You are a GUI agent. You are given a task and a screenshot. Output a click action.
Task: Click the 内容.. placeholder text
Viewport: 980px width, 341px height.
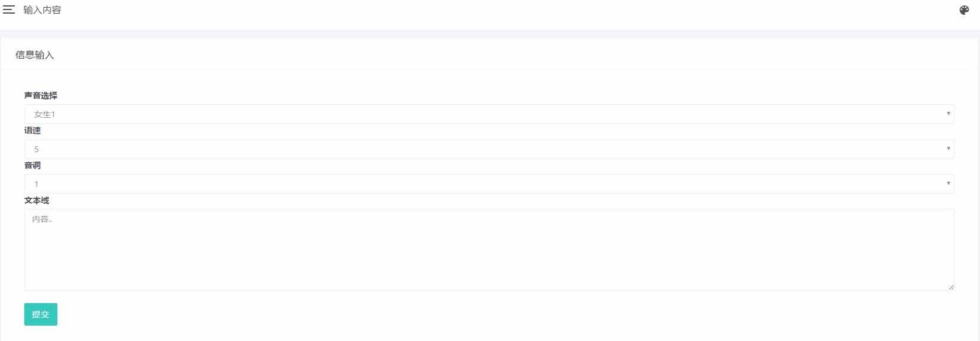pos(42,220)
